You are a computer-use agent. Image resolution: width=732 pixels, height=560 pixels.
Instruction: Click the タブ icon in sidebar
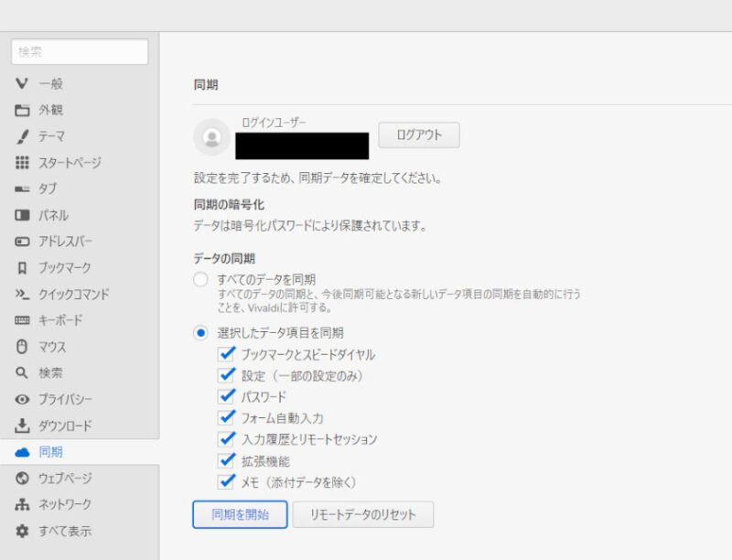point(22,188)
